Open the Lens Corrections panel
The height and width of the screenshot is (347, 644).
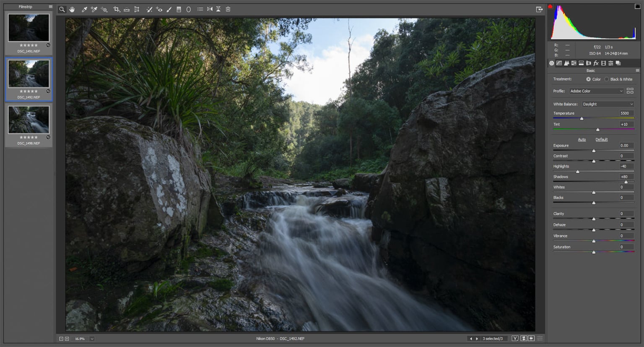(589, 63)
